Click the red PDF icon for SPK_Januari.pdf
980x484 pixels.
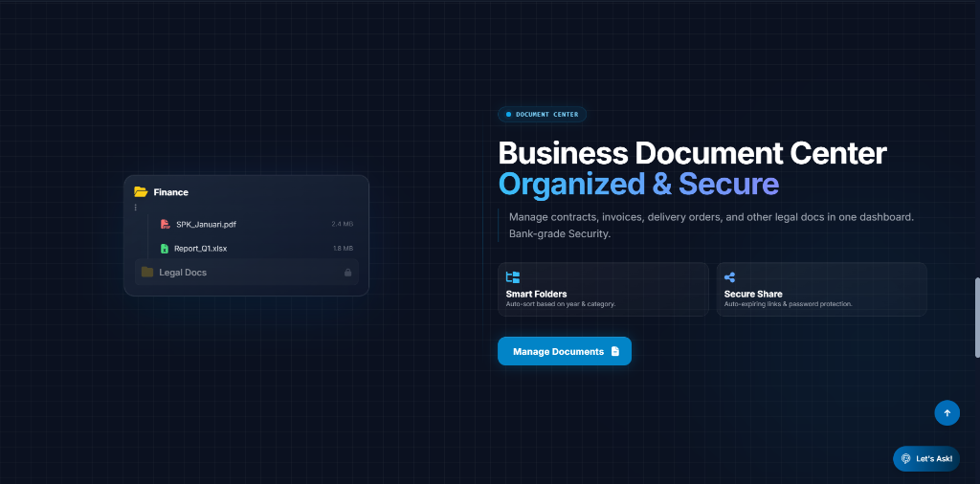click(x=165, y=224)
